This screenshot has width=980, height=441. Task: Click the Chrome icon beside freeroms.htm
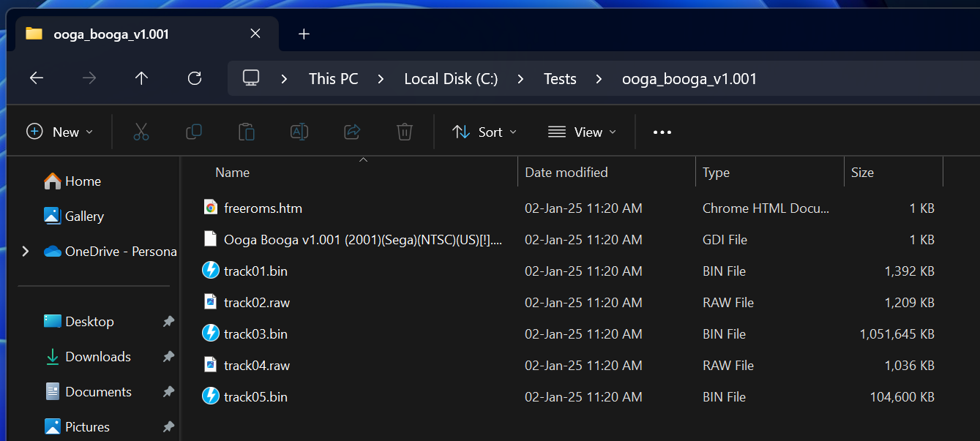pos(211,208)
